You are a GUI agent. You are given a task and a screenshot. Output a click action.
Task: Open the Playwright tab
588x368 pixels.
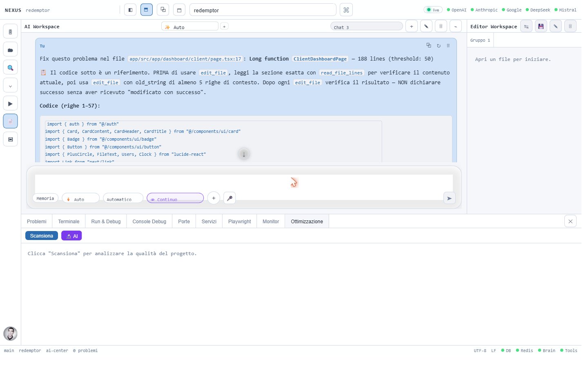pos(240,221)
